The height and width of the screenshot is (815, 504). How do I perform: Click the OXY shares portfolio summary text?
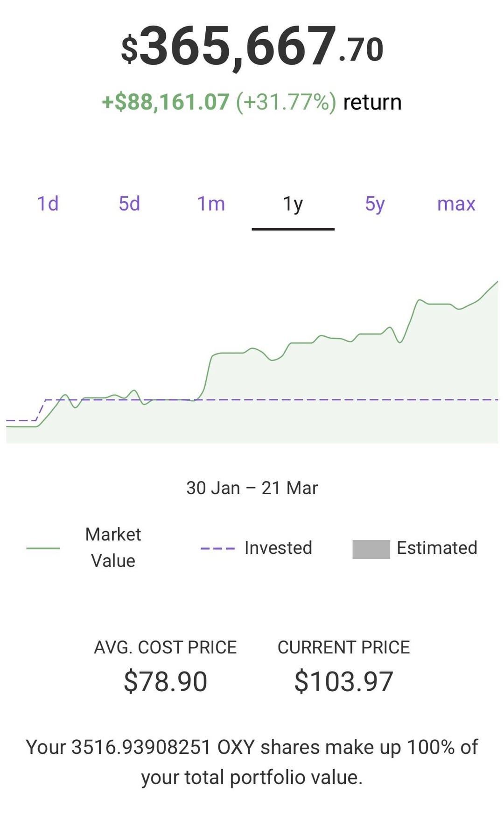(252, 762)
